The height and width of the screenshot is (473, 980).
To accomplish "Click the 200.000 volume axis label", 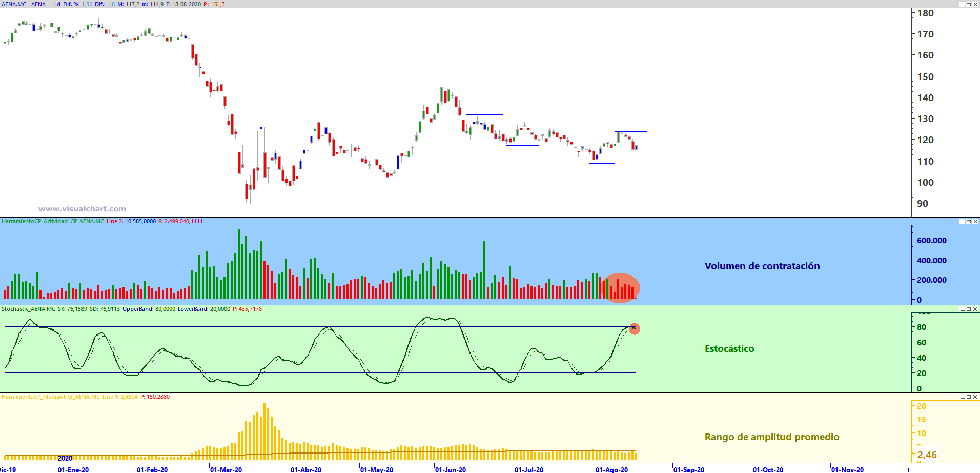I will pyautogui.click(x=932, y=280).
